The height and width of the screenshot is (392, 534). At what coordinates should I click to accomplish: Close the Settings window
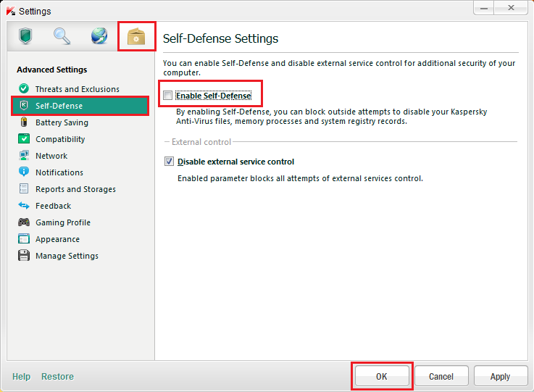tap(512, 8)
